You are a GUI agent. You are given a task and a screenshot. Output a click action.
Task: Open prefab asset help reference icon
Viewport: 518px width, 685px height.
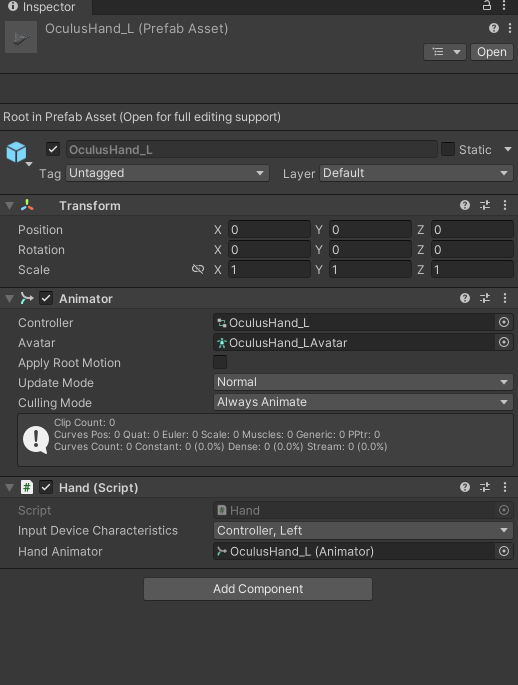coord(494,28)
